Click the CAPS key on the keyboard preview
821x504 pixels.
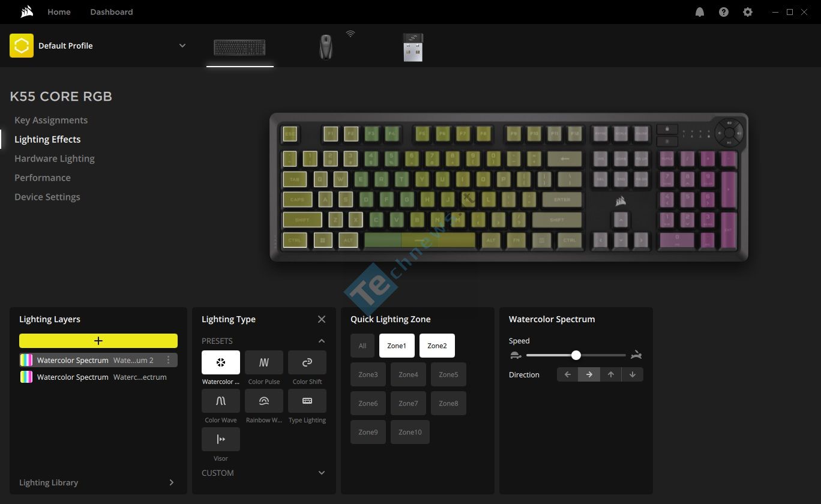click(297, 199)
